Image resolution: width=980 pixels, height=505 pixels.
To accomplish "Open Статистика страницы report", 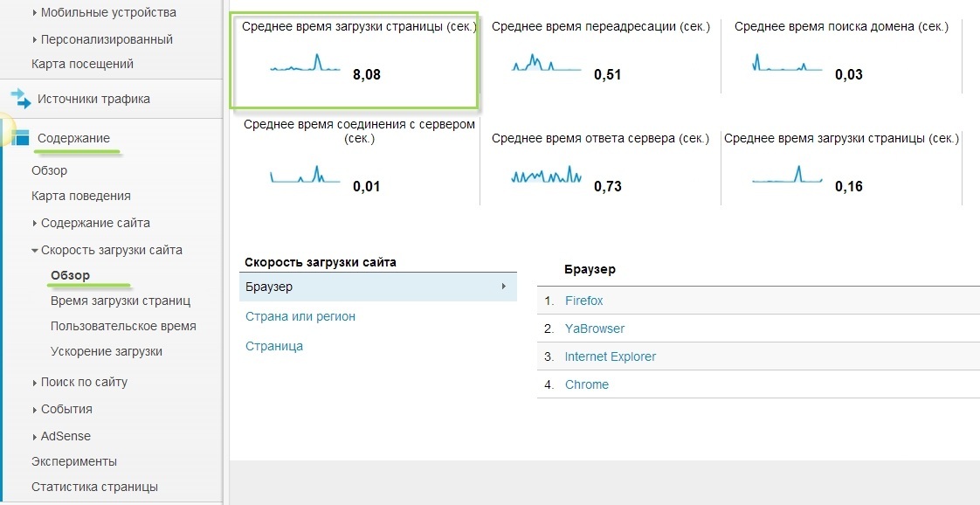I will (x=94, y=487).
